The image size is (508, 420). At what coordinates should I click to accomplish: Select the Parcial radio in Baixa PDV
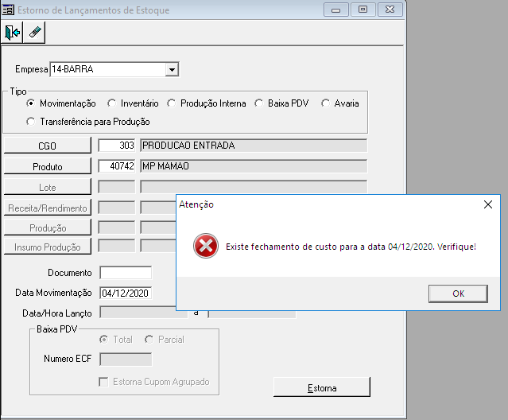(149, 340)
